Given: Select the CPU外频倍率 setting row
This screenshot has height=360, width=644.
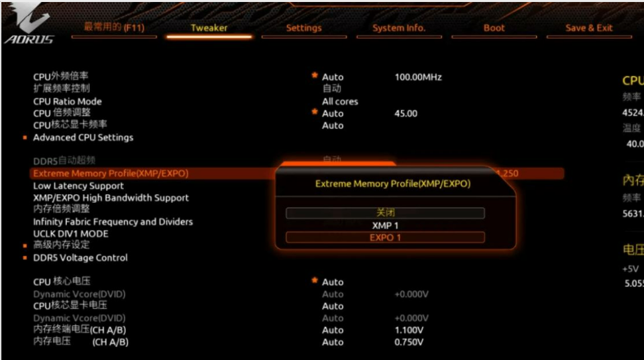Looking at the screenshot, I should 61,76.
